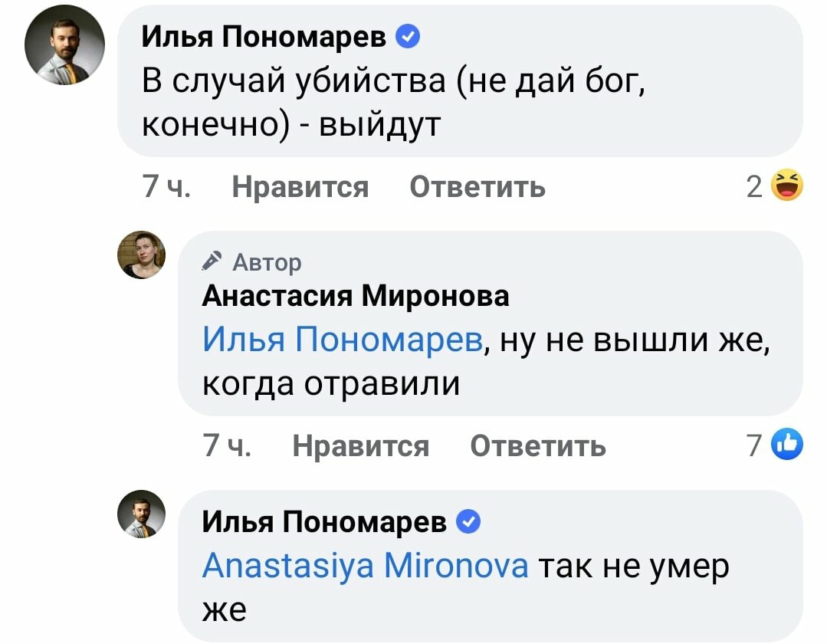The height and width of the screenshot is (644, 827).
Task: Click verified badge on the bottom comment
Action: [469, 523]
